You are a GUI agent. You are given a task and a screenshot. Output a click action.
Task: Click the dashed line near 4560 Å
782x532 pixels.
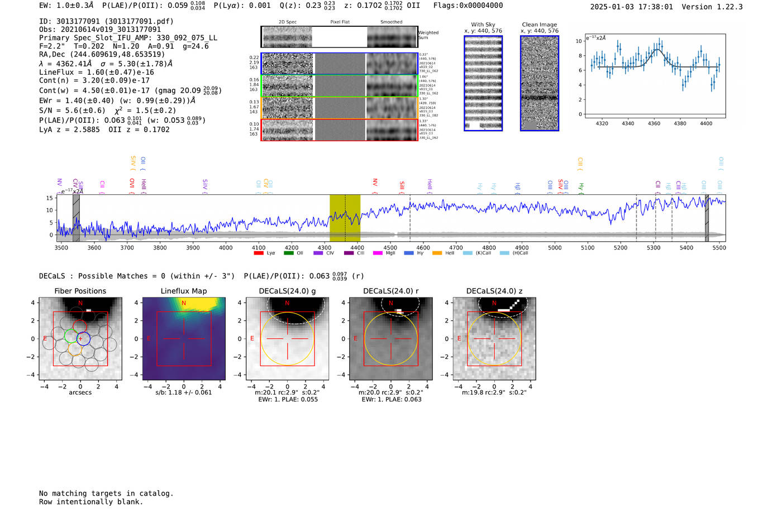tap(410, 218)
